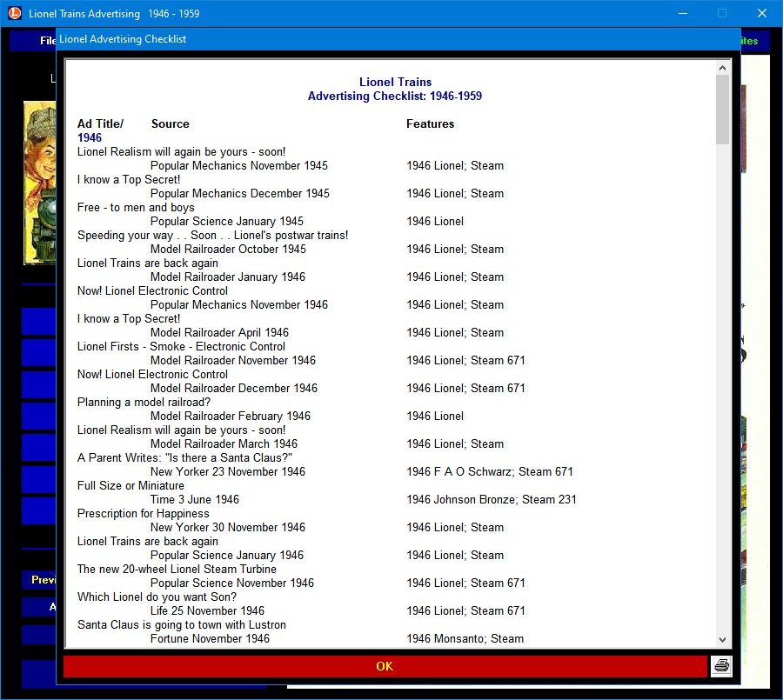The height and width of the screenshot is (700, 783).
Task: Click the scrollbar down arrow
Action: [722, 640]
